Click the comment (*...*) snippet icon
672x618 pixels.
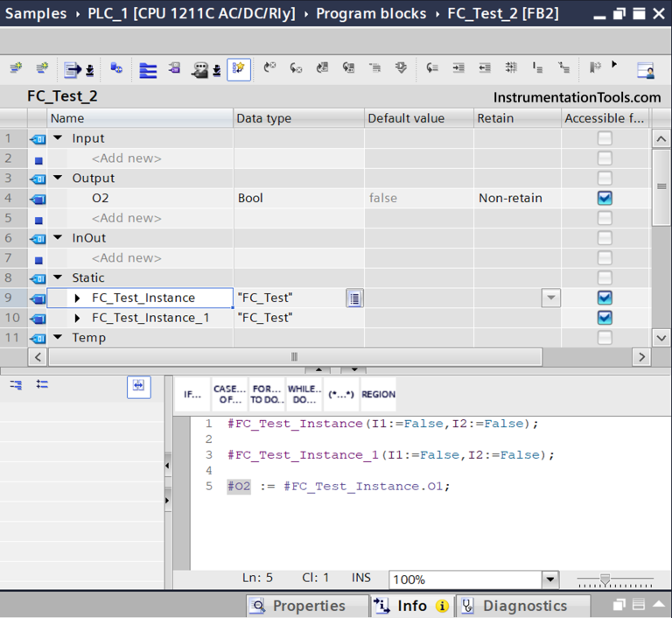click(341, 395)
